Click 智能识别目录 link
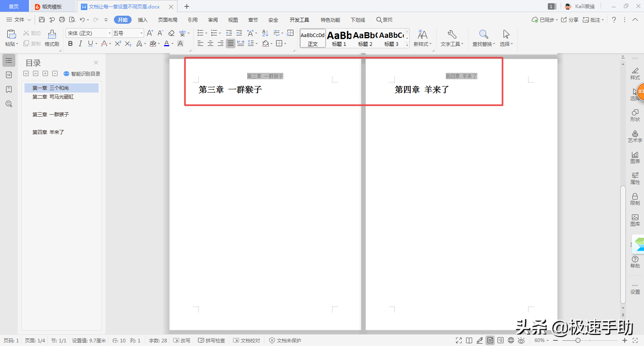 82,74
